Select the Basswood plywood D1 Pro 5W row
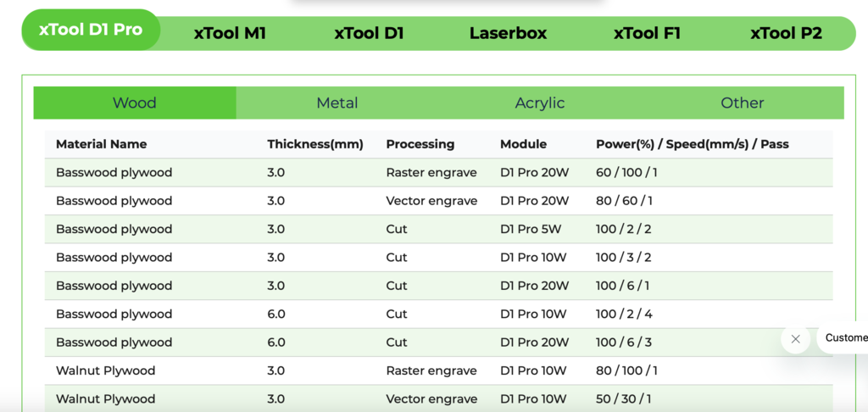Viewport: 868px width, 412px height. click(438, 229)
